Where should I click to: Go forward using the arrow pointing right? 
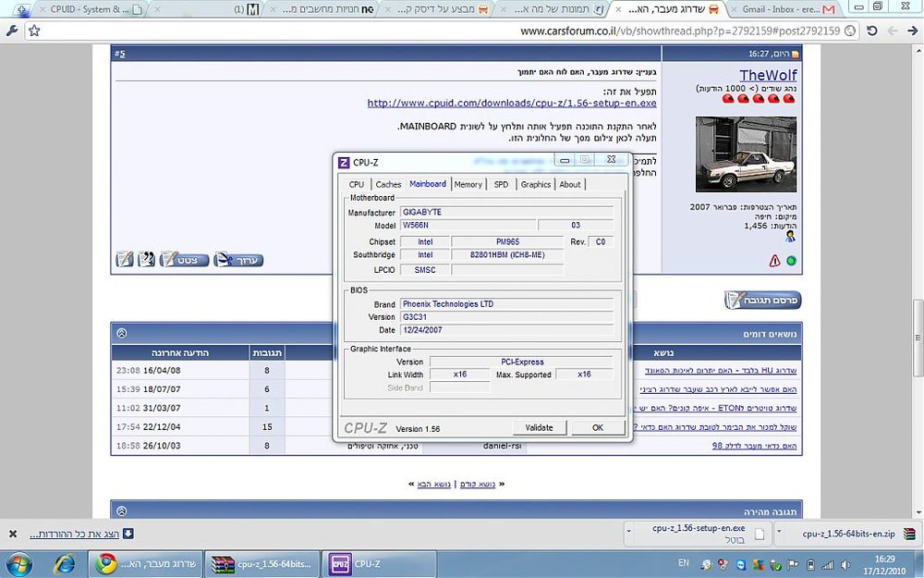(912, 31)
